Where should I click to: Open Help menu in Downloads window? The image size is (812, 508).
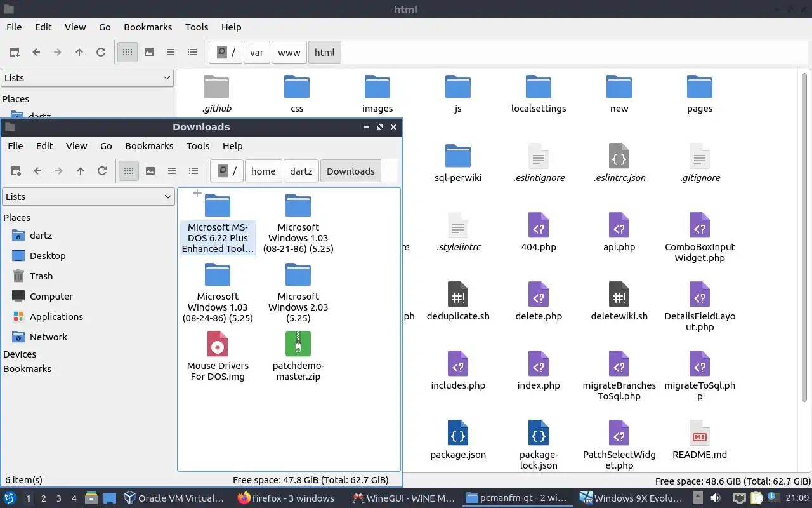tap(232, 146)
